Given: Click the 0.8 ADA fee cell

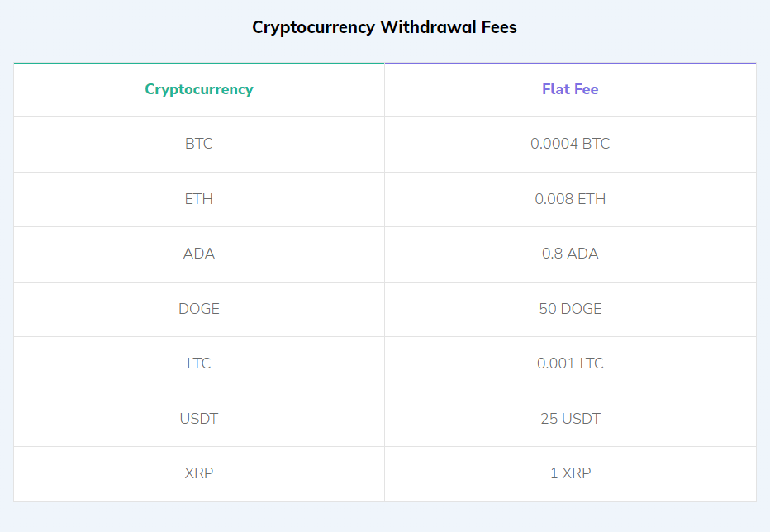Looking at the screenshot, I should click(570, 254).
